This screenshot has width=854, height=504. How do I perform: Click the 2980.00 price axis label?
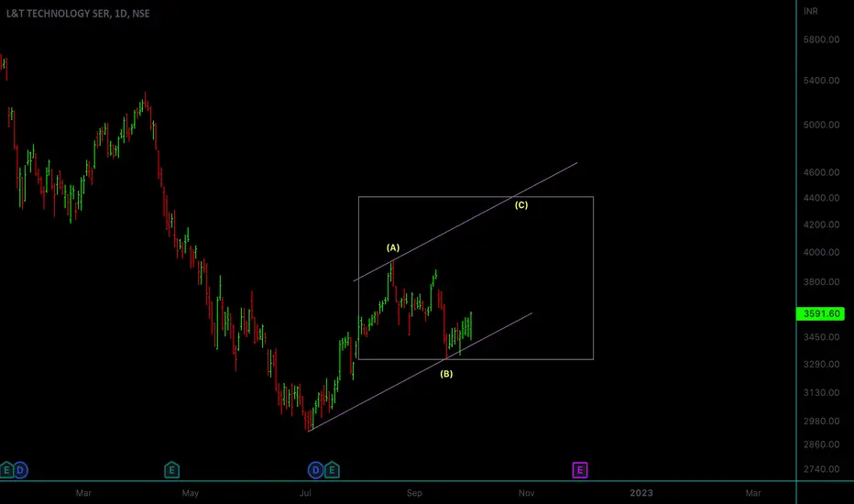[x=821, y=422]
